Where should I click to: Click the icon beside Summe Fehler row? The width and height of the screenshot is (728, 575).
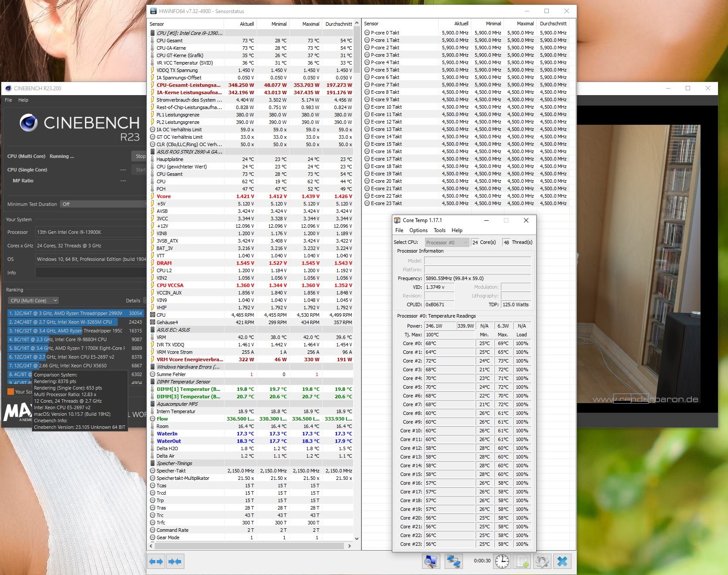[153, 374]
